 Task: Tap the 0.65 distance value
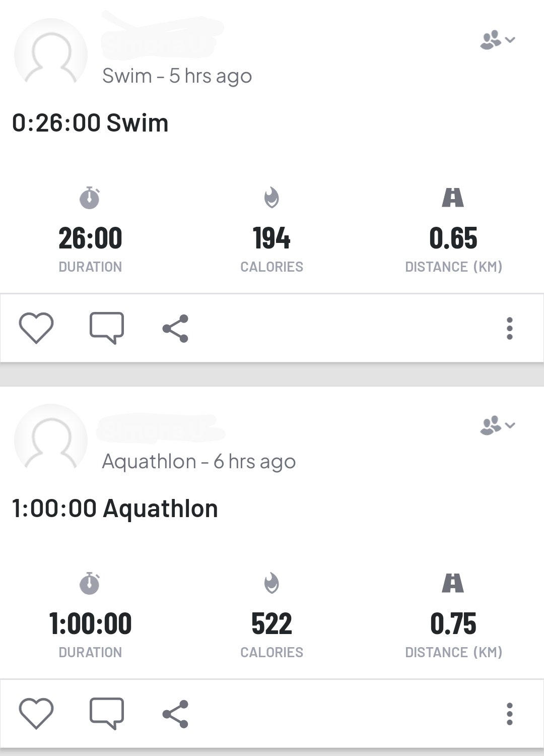[x=453, y=238]
